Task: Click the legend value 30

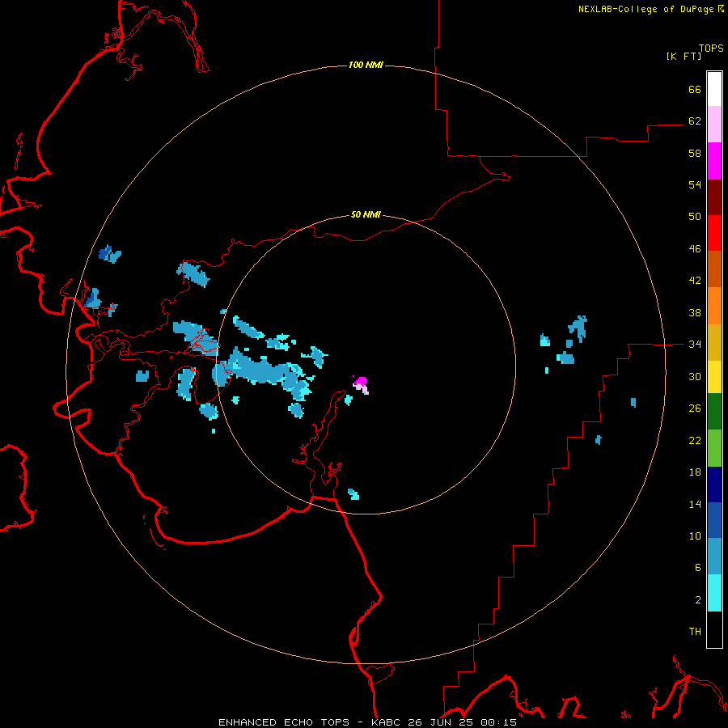Action: (x=695, y=376)
